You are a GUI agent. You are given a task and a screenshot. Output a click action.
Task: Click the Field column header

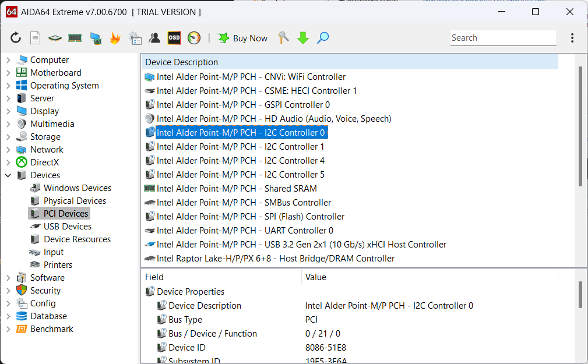(221, 277)
